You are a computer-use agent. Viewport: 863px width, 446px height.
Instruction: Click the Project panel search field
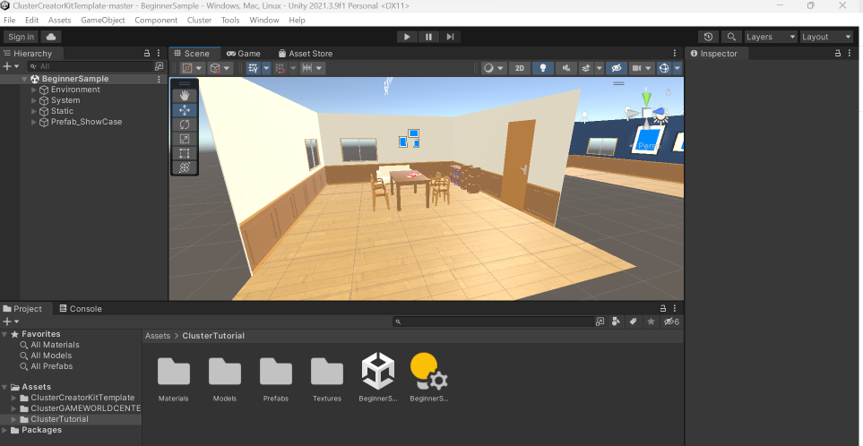[497, 322]
